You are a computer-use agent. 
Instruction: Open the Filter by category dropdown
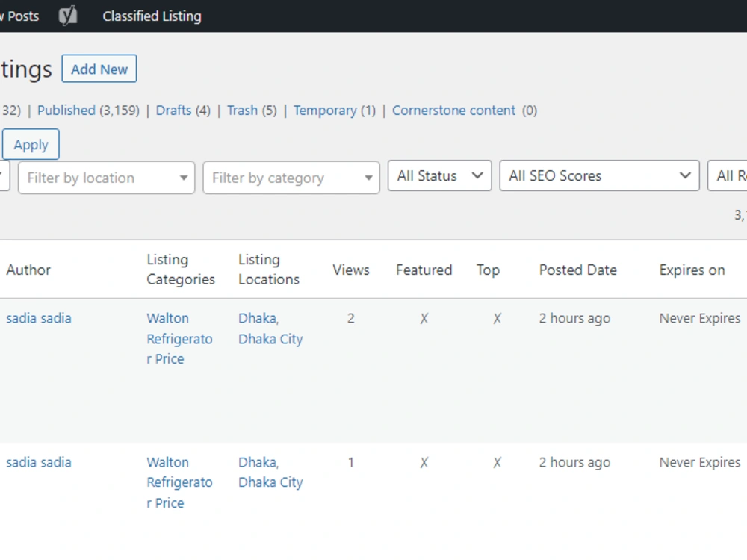pos(291,178)
